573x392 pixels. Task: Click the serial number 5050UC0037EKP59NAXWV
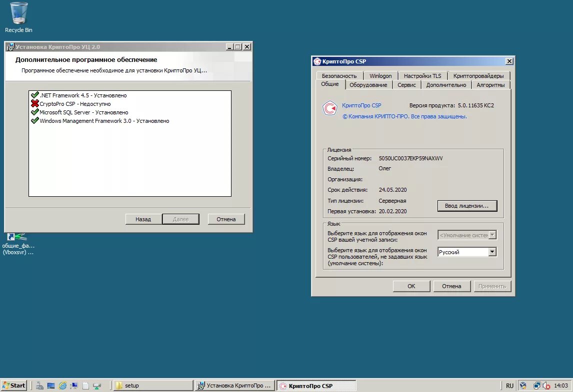[x=410, y=158]
